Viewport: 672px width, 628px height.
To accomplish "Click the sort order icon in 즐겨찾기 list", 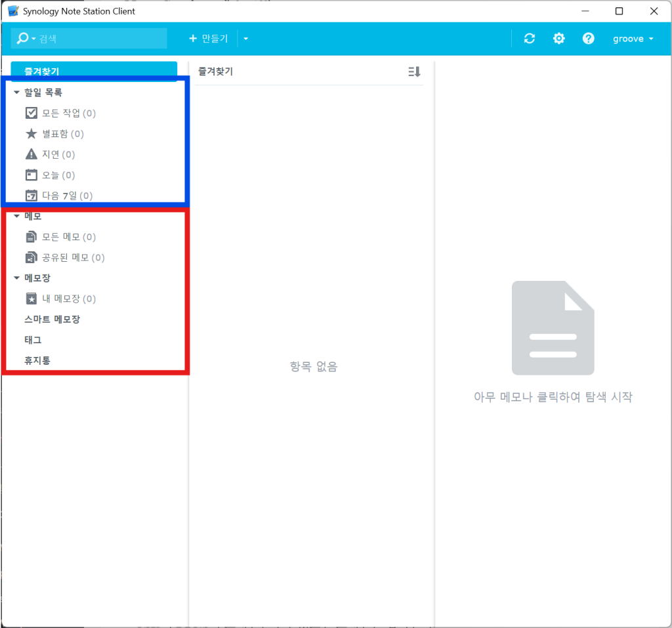I will click(414, 72).
